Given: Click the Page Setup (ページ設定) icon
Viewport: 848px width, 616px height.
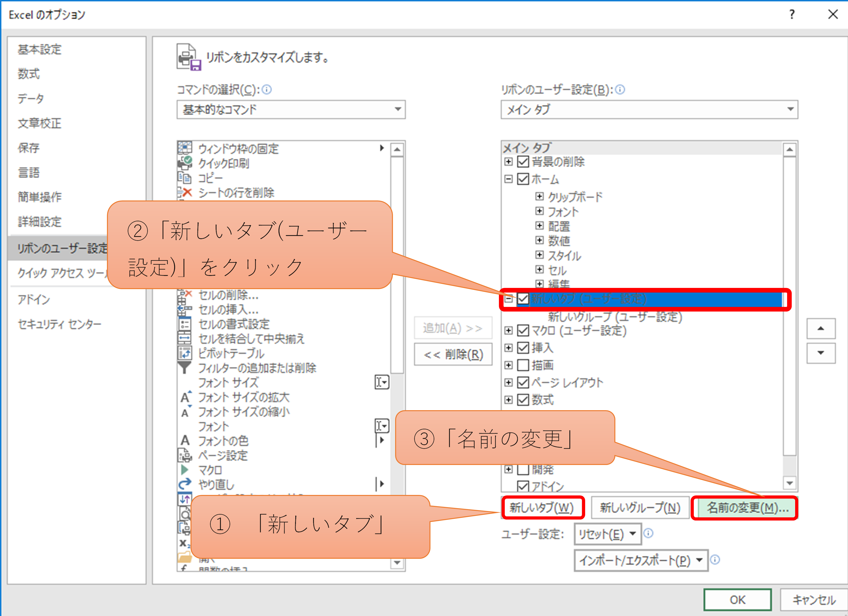Looking at the screenshot, I should click(185, 455).
